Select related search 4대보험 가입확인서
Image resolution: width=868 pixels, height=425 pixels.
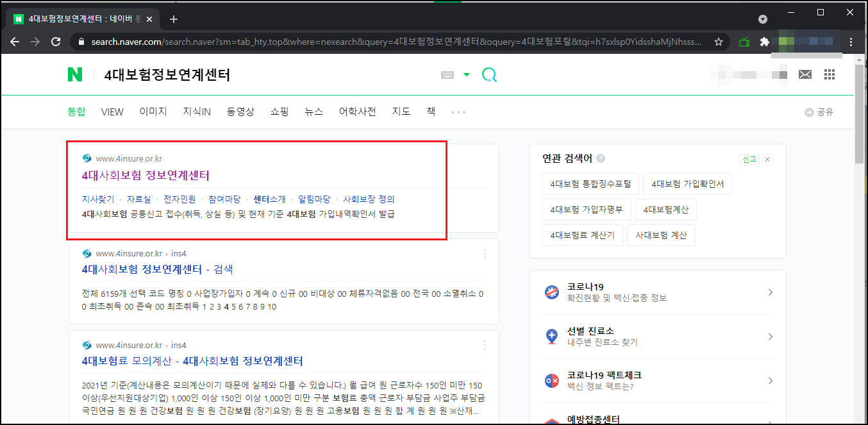(687, 184)
